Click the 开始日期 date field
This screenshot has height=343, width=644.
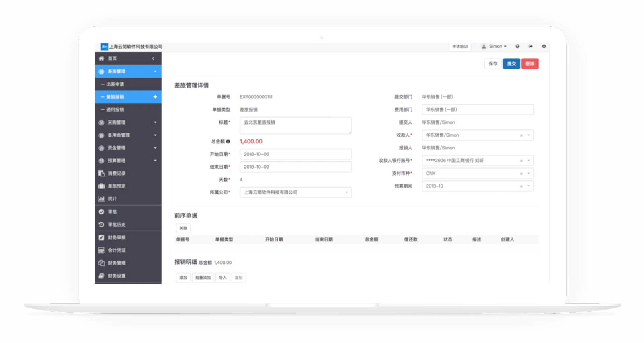pos(295,154)
